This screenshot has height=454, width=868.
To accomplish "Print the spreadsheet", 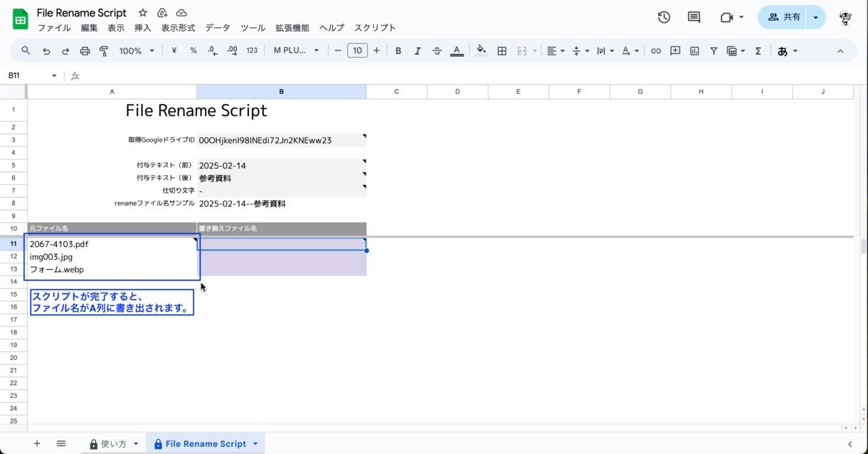I will coord(85,51).
